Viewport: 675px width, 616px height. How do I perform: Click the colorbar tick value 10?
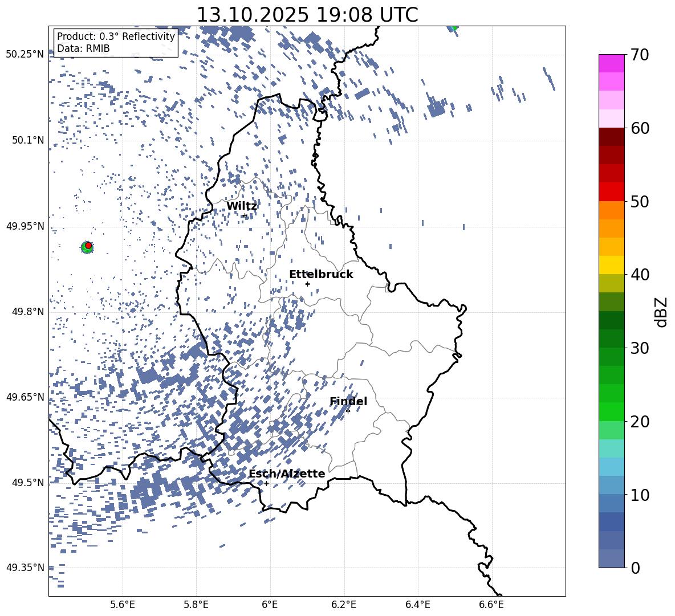640,495
